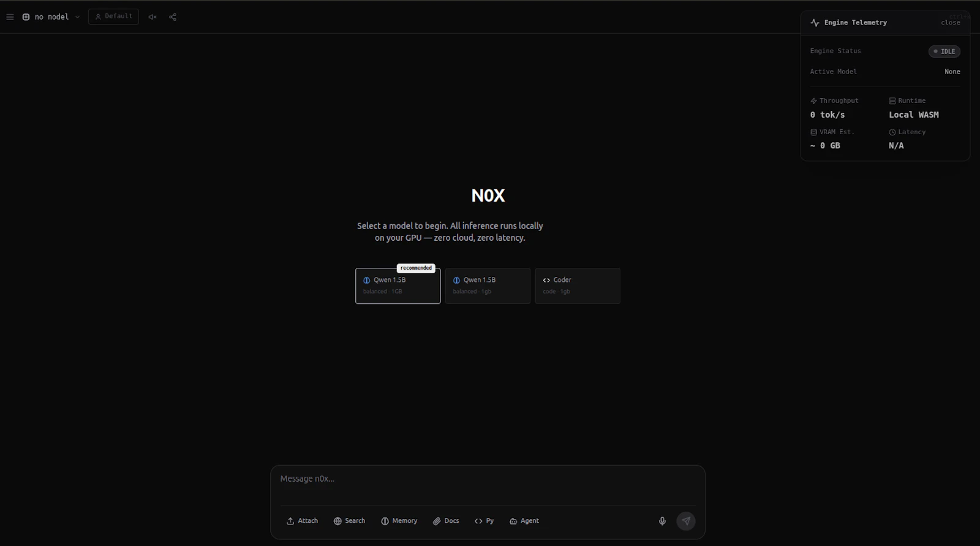Viewport: 980px width, 546px height.
Task: Click the N0X heading title
Action: tap(488, 195)
